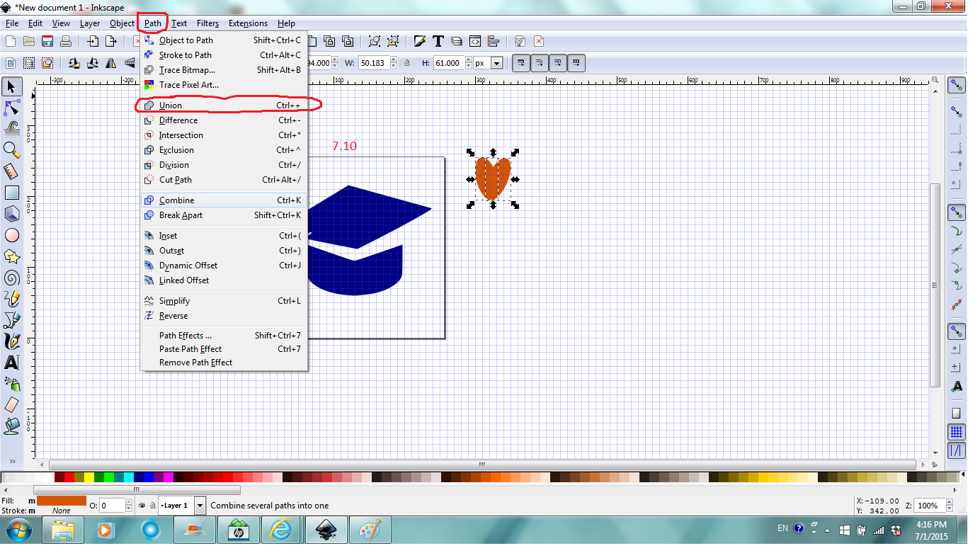The height and width of the screenshot is (558, 980).
Task: Open Align and Distribute icon
Action: (x=494, y=41)
